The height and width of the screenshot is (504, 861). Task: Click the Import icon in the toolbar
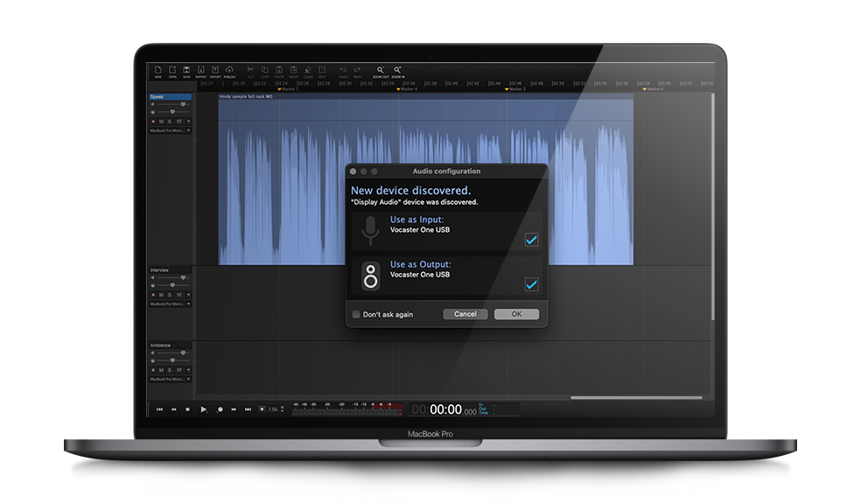point(200,70)
